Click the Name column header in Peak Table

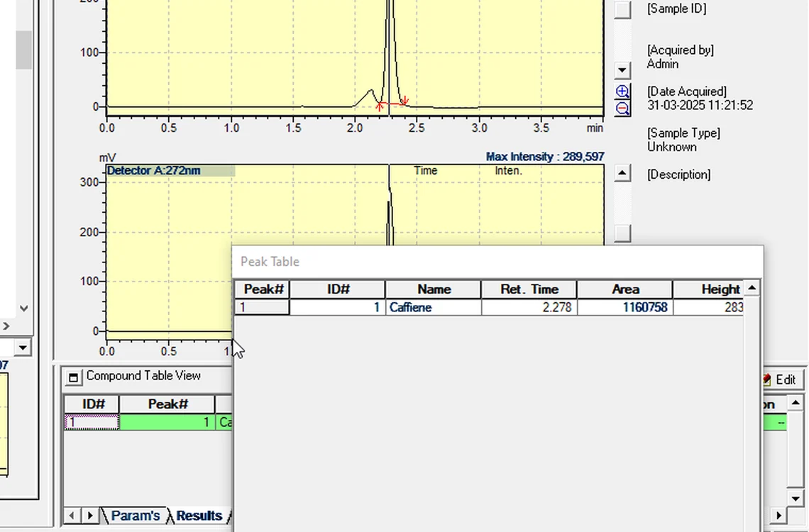pos(434,289)
